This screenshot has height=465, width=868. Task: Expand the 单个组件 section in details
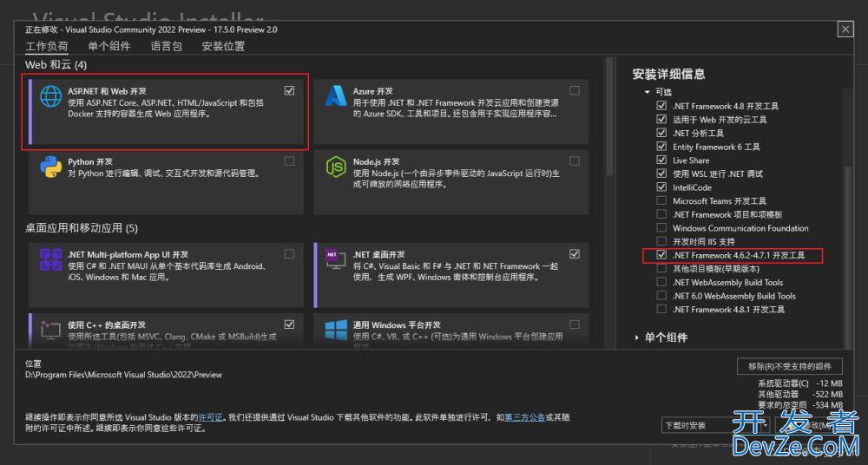click(x=636, y=337)
